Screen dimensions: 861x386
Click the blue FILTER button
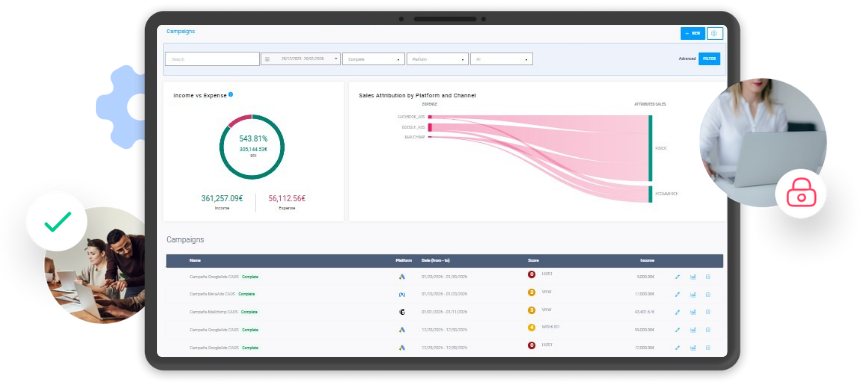tap(709, 59)
